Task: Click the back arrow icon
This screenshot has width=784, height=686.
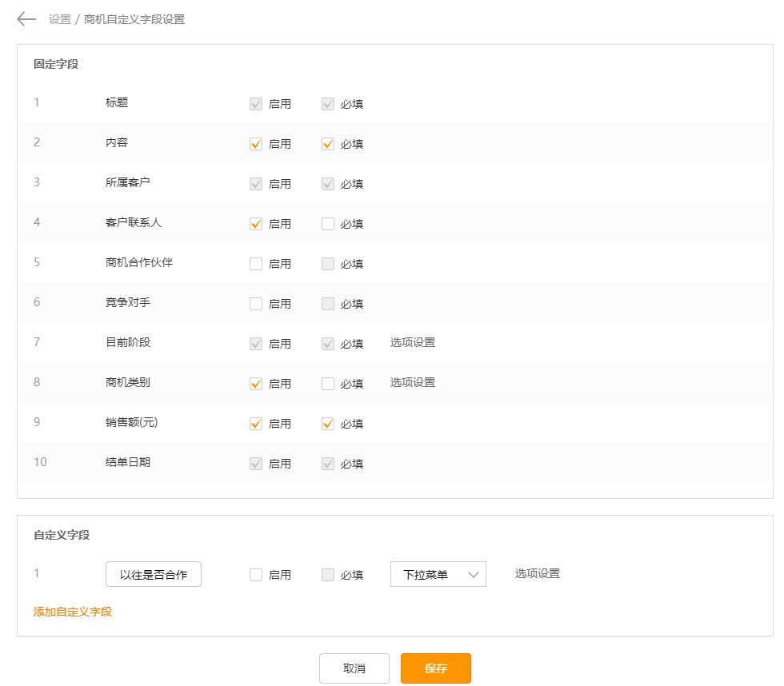Action: click(26, 19)
